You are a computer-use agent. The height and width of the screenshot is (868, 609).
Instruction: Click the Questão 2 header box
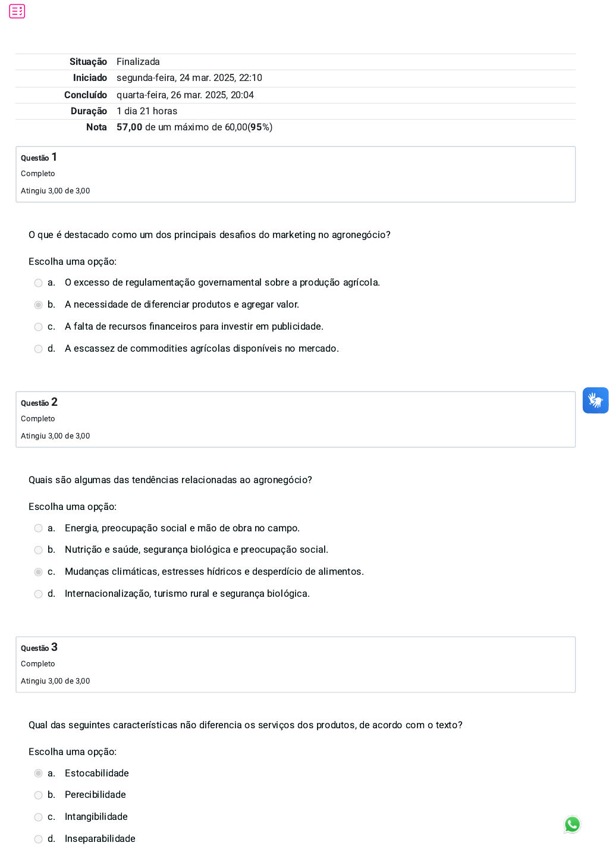(296, 419)
